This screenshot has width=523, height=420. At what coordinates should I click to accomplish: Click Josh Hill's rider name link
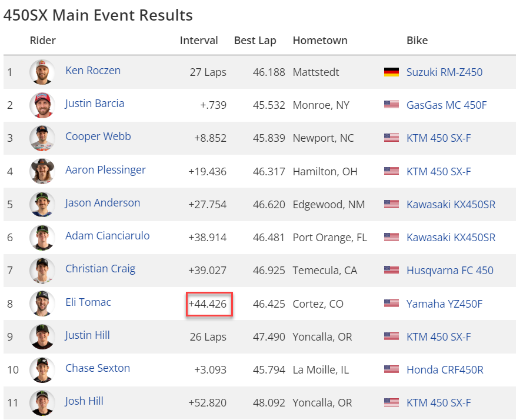(84, 401)
